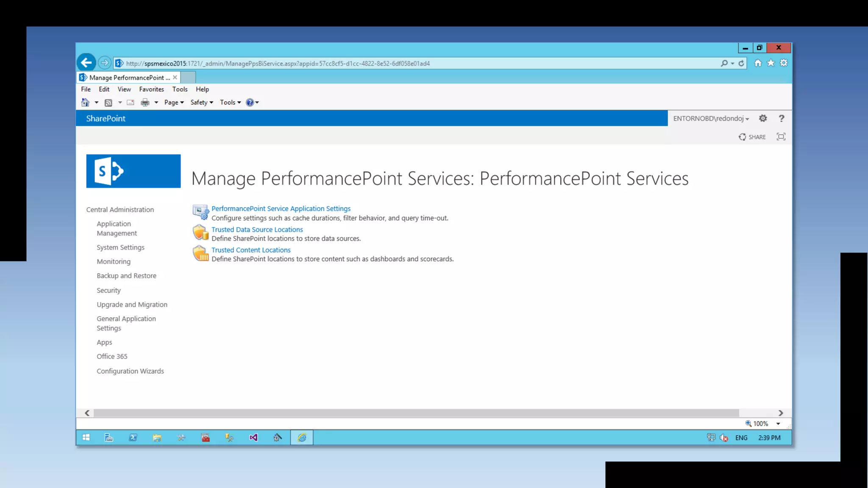Open the Favorites menu
This screenshot has height=488, width=868.
pyautogui.click(x=151, y=89)
